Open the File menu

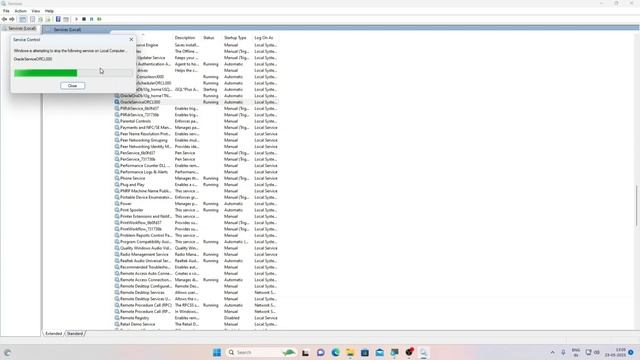pos(6,11)
